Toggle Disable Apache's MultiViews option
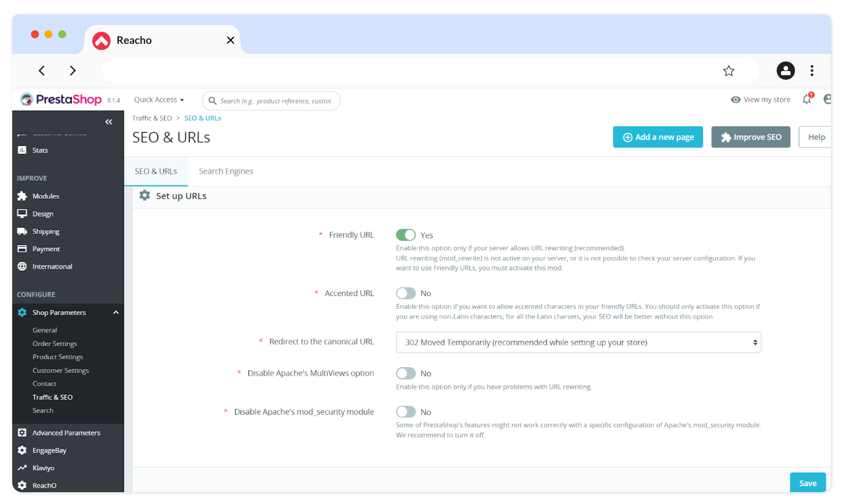The width and height of the screenshot is (843, 504). coord(405,373)
